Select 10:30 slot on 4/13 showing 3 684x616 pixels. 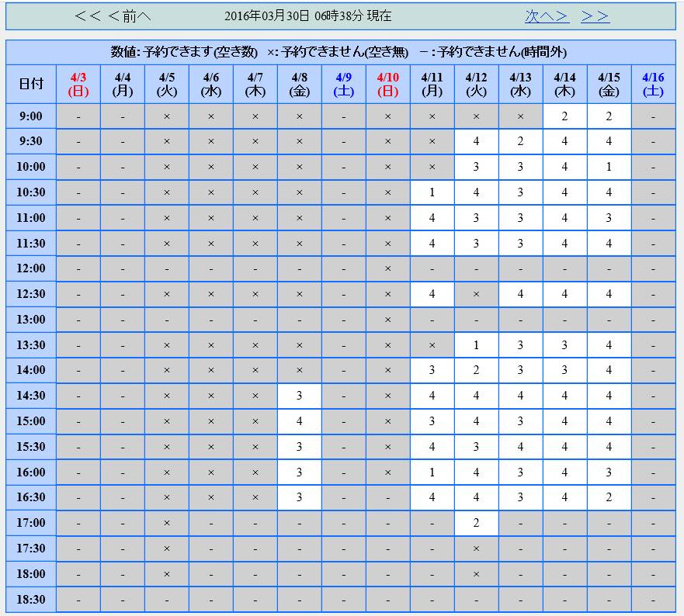pos(520,192)
